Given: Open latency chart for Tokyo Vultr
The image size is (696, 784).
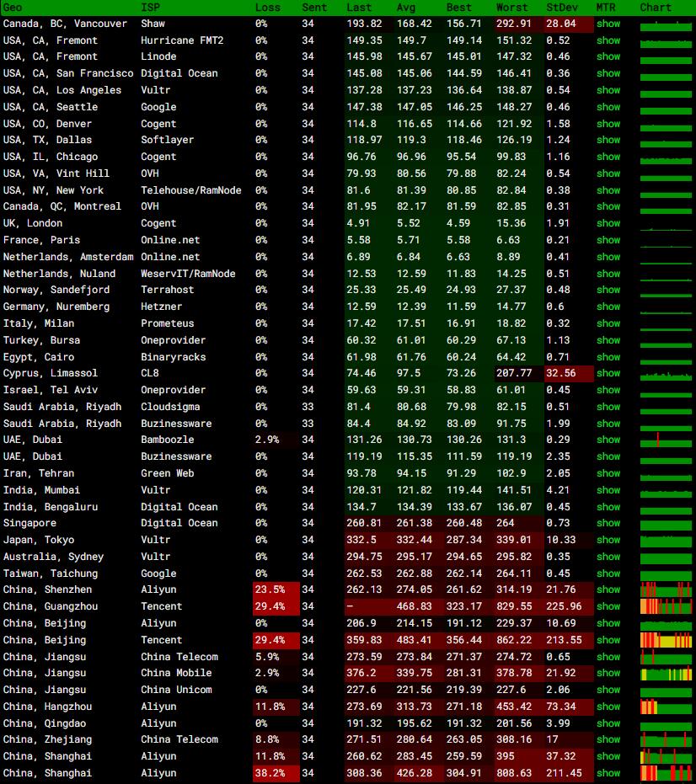Looking at the screenshot, I should click(x=666, y=540).
